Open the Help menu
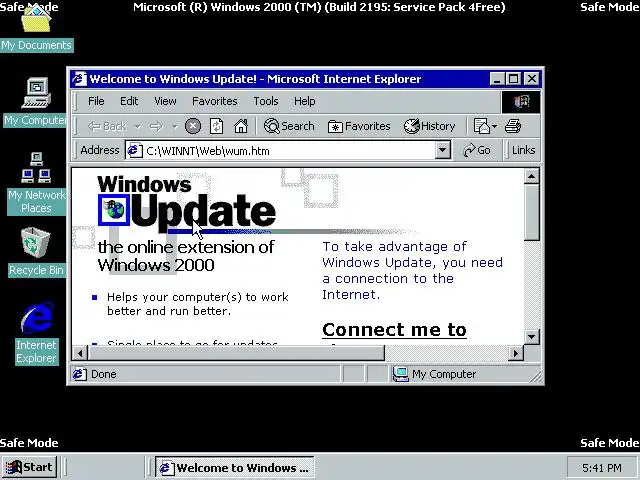This screenshot has height=480, width=640. point(304,101)
